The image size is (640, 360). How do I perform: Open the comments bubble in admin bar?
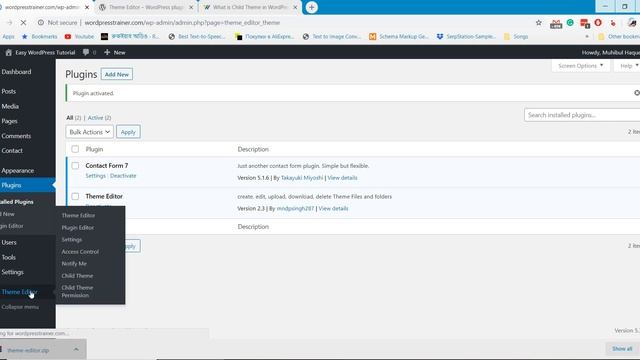click(89, 52)
